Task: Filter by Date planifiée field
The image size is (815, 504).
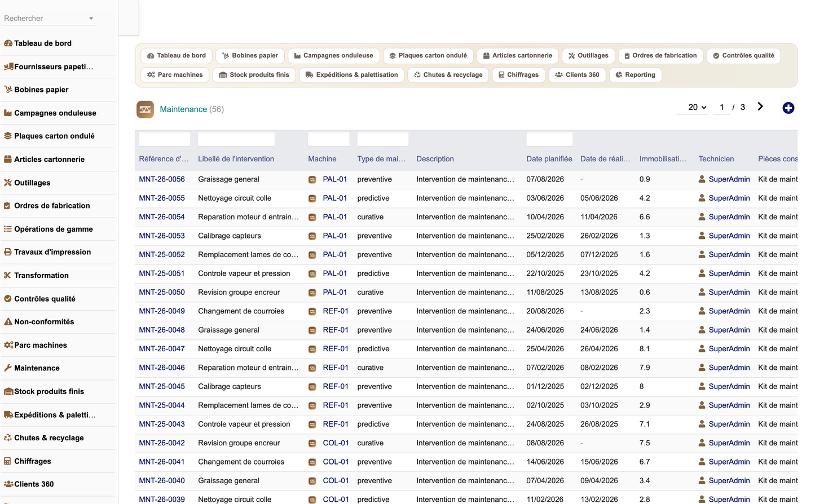Action: [549, 139]
